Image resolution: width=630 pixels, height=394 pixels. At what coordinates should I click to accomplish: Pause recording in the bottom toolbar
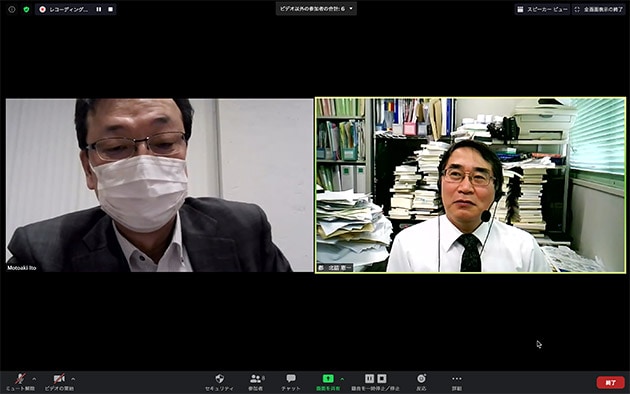click(x=369, y=378)
